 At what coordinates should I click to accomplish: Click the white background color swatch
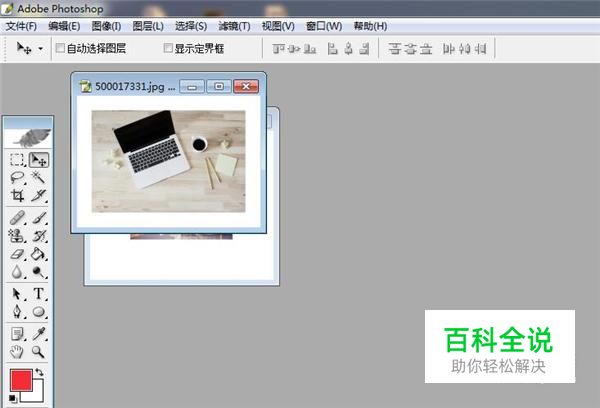[x=38, y=395]
